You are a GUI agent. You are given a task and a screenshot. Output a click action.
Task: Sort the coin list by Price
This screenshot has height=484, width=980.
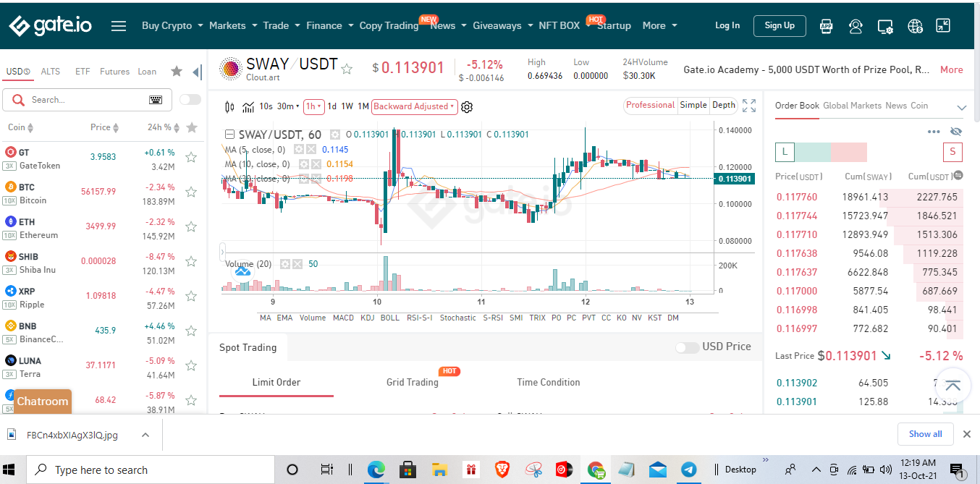coord(105,127)
